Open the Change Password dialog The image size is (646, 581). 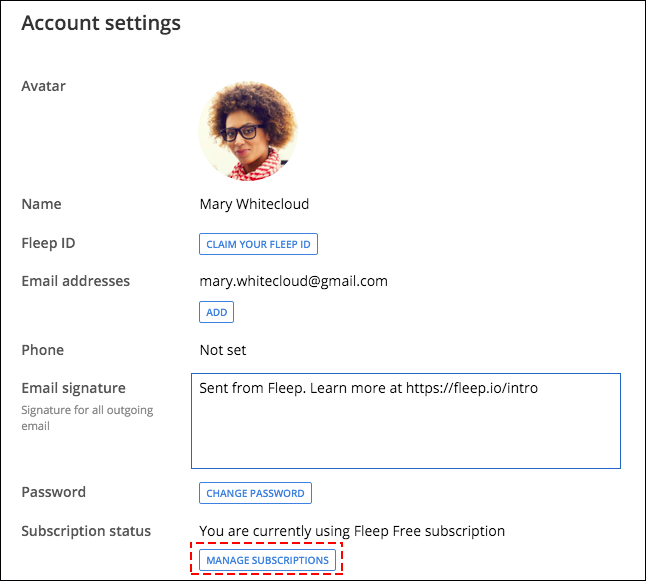point(255,493)
